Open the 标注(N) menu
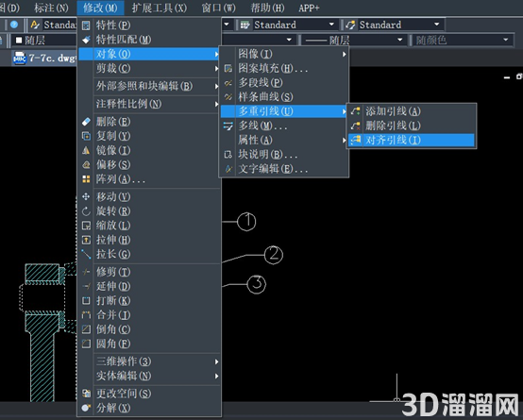523x420 pixels. (51, 8)
